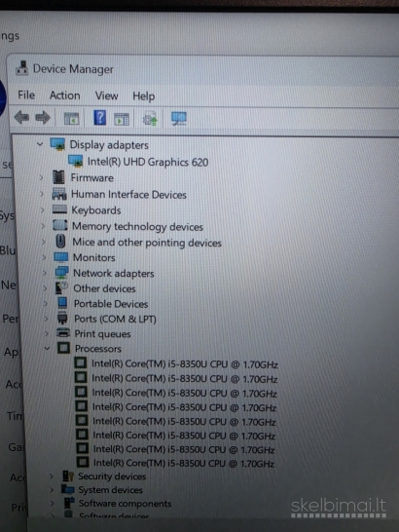Click the Security devices key icon

[68, 476]
